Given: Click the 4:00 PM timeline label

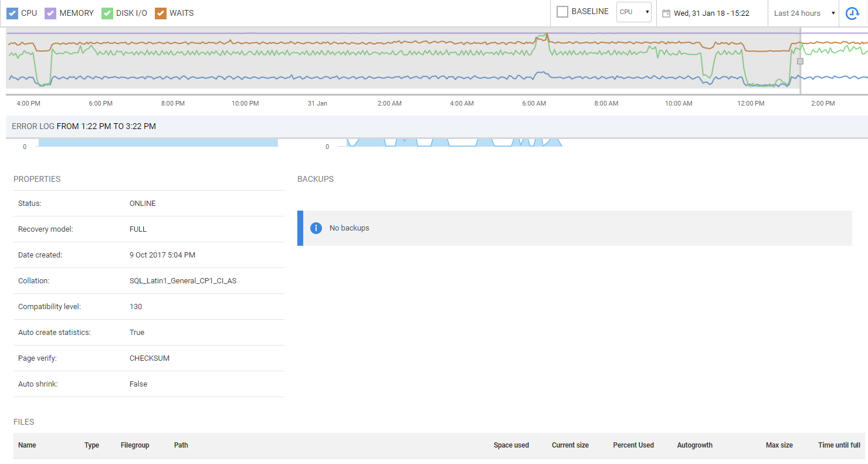Looking at the screenshot, I should [28, 103].
